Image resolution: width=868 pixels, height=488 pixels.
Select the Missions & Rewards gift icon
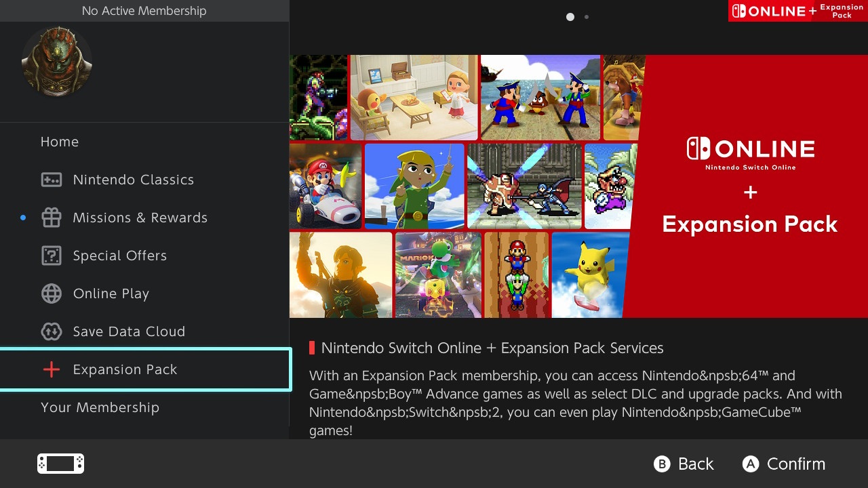[52, 218]
